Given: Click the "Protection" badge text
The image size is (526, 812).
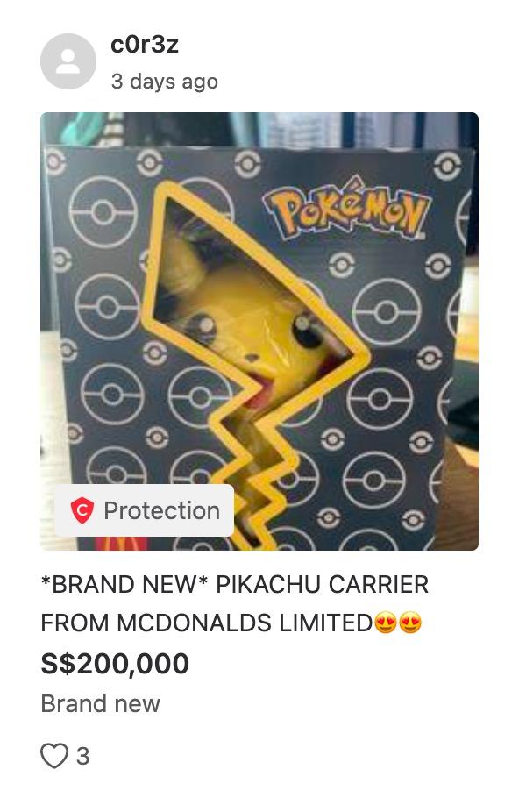Looking at the screenshot, I should (161, 510).
